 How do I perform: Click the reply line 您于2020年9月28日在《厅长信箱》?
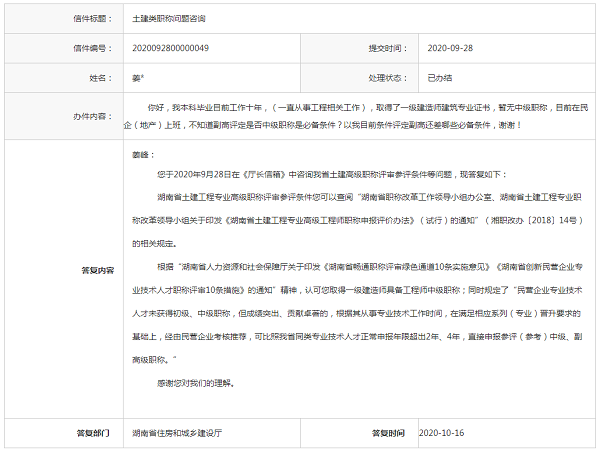[332, 175]
